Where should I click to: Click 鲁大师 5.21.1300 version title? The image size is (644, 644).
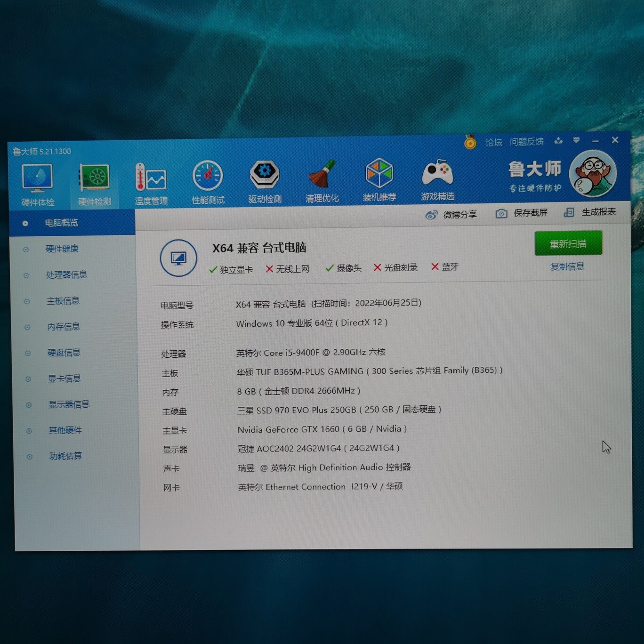pos(42,152)
